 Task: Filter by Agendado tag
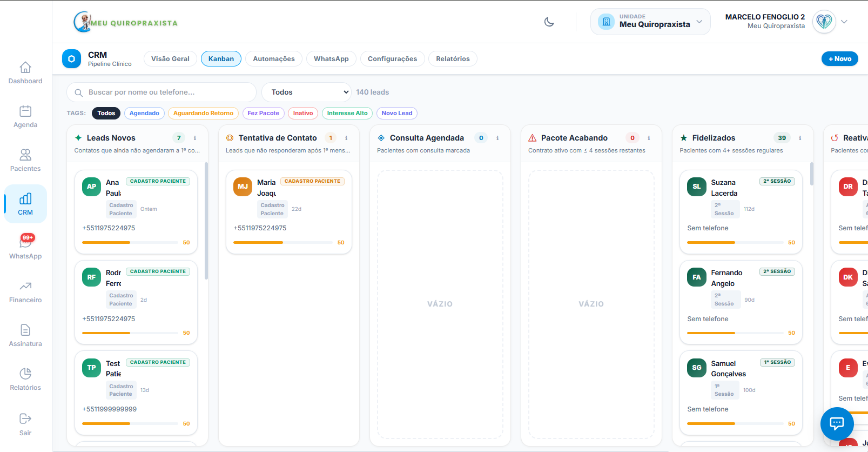(144, 113)
